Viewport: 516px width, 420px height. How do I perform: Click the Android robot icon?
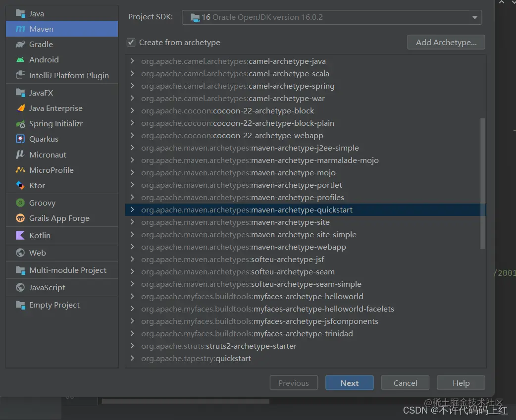20,59
